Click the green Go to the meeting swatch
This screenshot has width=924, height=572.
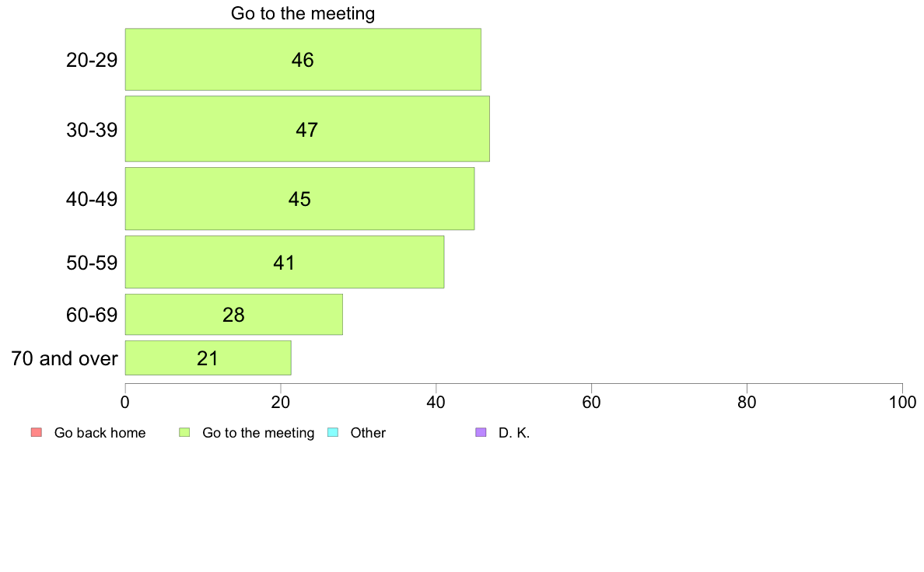click(x=184, y=432)
